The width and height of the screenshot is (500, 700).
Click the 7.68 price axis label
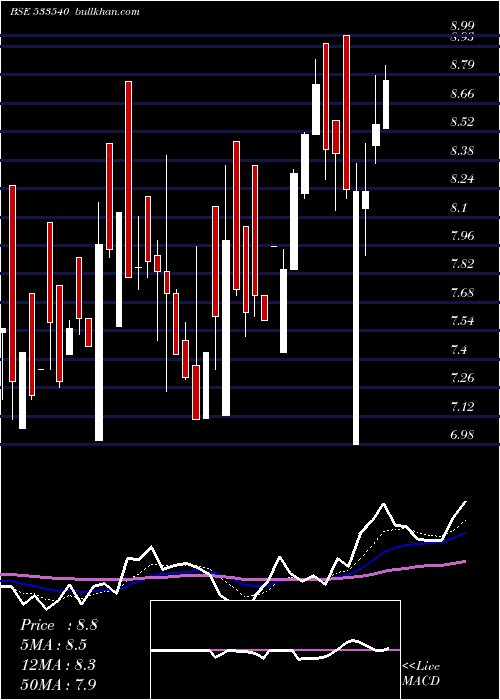pyautogui.click(x=462, y=293)
